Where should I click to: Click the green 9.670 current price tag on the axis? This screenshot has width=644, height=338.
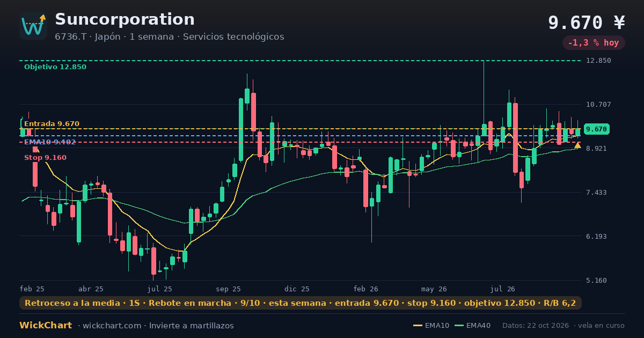tap(597, 129)
